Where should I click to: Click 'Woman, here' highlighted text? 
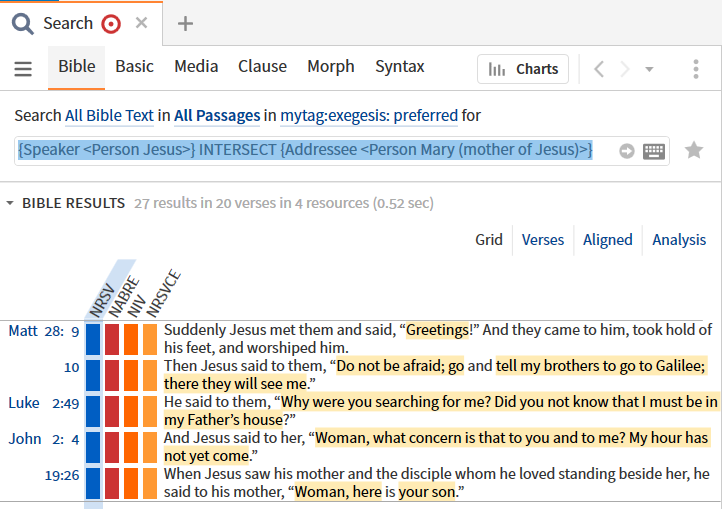[x=338, y=492]
